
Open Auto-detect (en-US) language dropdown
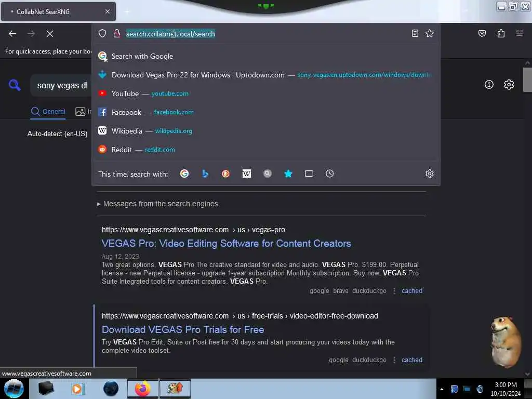(x=57, y=134)
